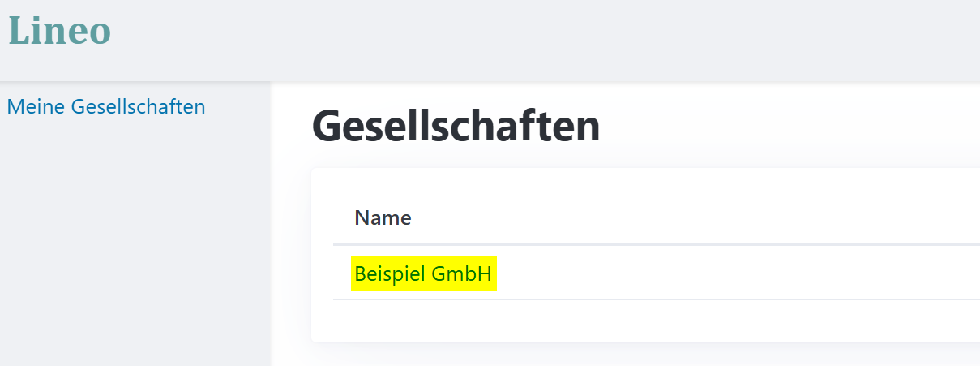Click the empty sidebar below Meine Gesellschaften
This screenshot has height=366, width=980.
(135, 243)
